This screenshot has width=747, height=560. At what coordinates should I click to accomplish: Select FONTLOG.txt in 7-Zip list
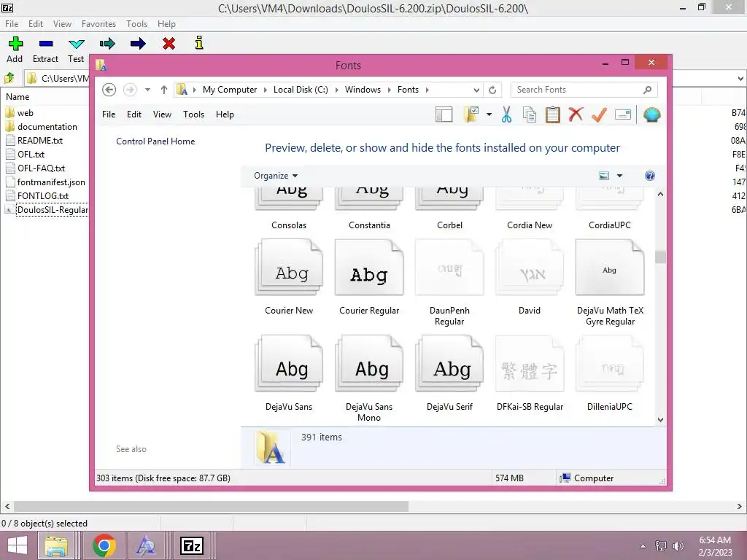click(x=37, y=195)
